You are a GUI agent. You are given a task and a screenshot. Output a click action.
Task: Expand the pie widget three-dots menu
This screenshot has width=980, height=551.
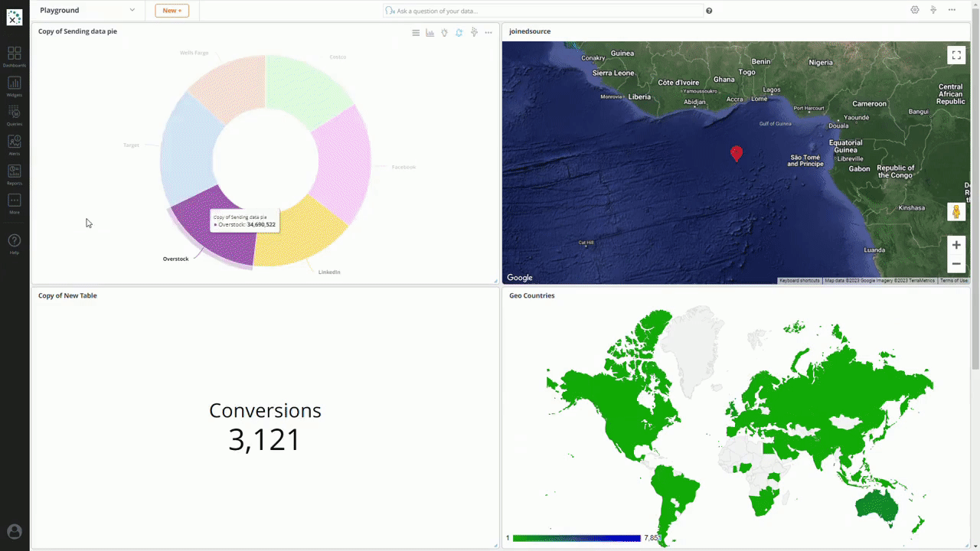(488, 33)
